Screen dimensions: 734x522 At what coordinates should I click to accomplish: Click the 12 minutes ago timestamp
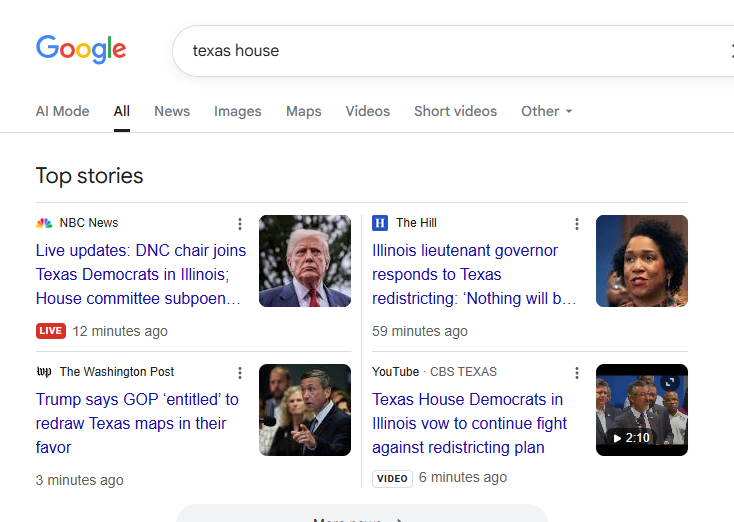pyautogui.click(x=120, y=331)
